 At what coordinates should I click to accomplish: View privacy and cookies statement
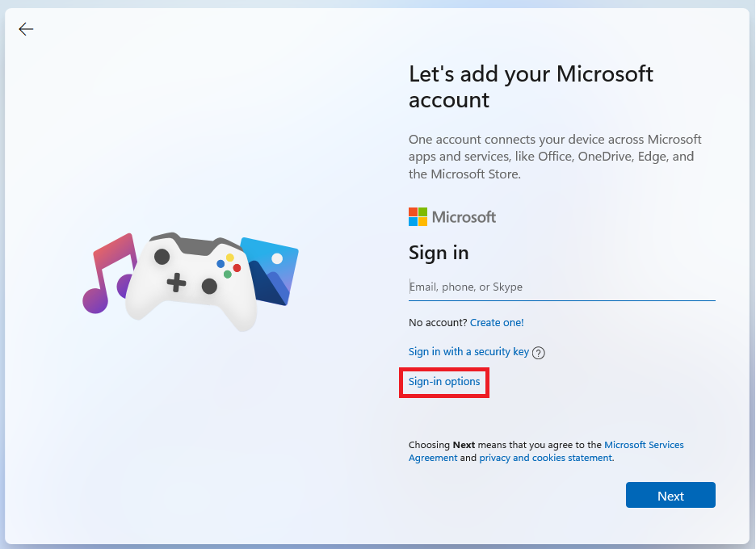(545, 458)
